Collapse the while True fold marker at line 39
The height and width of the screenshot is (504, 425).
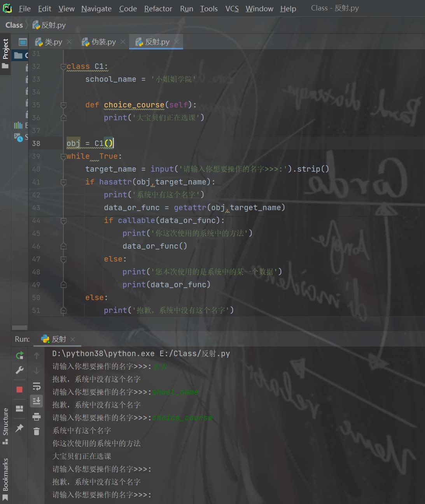click(63, 156)
